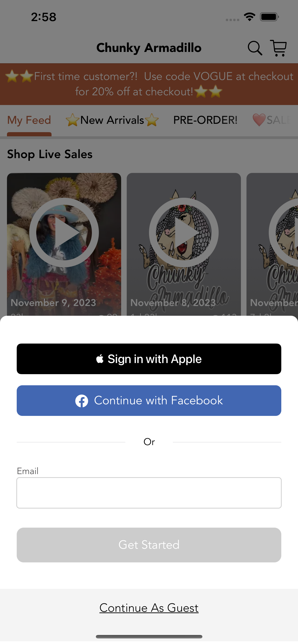The height and width of the screenshot is (644, 298).
Task: Click the Get Started button
Action: tap(149, 545)
